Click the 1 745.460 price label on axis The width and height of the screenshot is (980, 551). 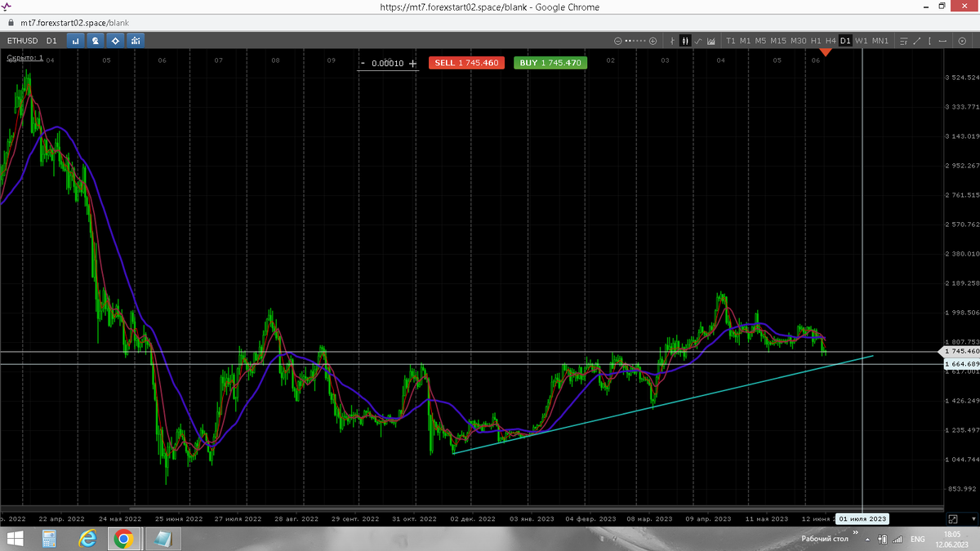tap(960, 351)
